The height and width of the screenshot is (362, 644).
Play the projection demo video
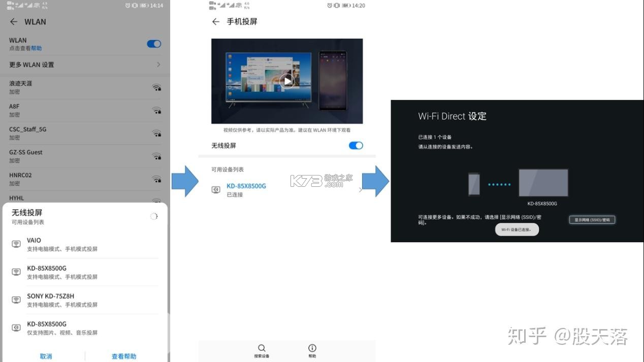pyautogui.click(x=287, y=81)
